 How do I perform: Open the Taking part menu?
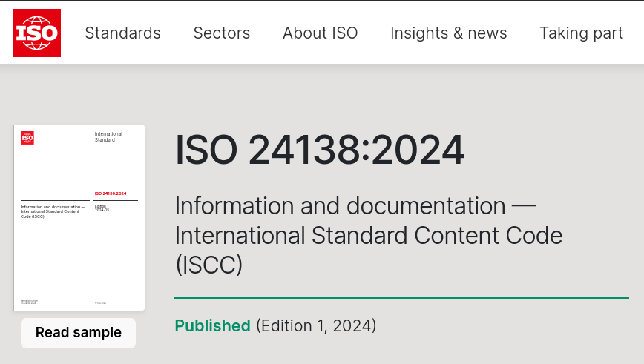[581, 33]
